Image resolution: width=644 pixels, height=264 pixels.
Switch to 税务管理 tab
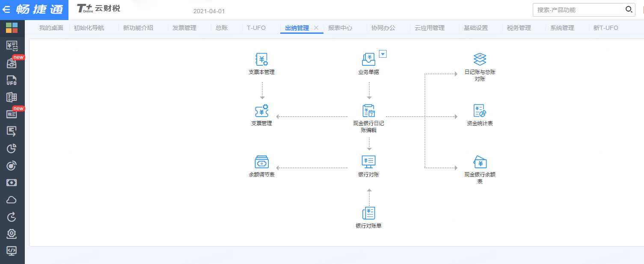point(519,28)
